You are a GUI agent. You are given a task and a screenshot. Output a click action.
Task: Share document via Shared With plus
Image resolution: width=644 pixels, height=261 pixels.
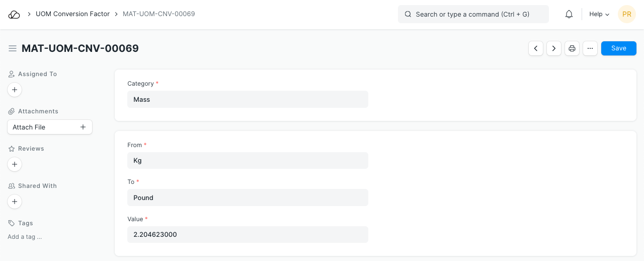tap(15, 202)
